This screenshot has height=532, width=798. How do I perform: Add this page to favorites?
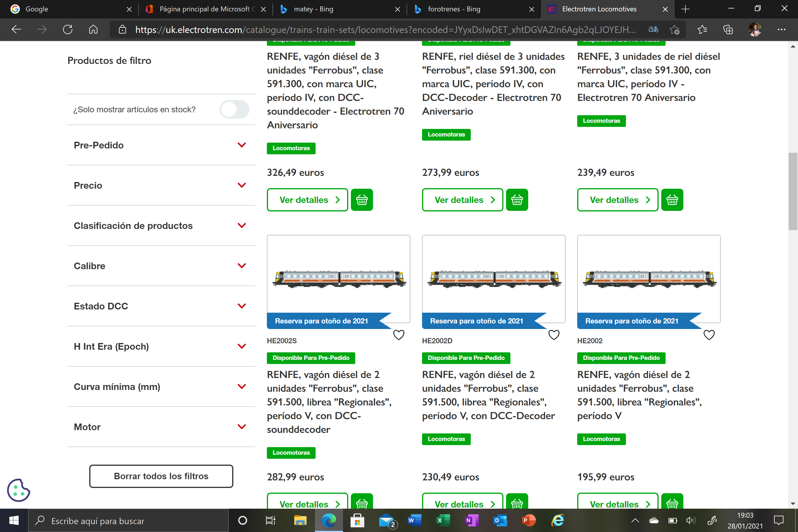(x=675, y=29)
